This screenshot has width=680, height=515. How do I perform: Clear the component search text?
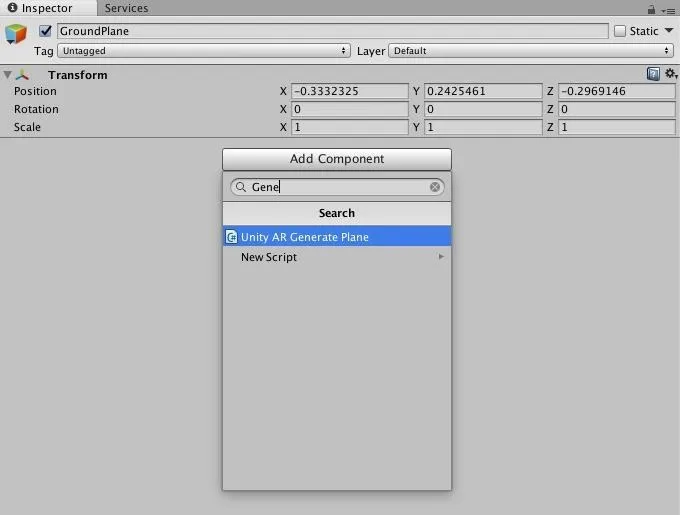coord(435,187)
